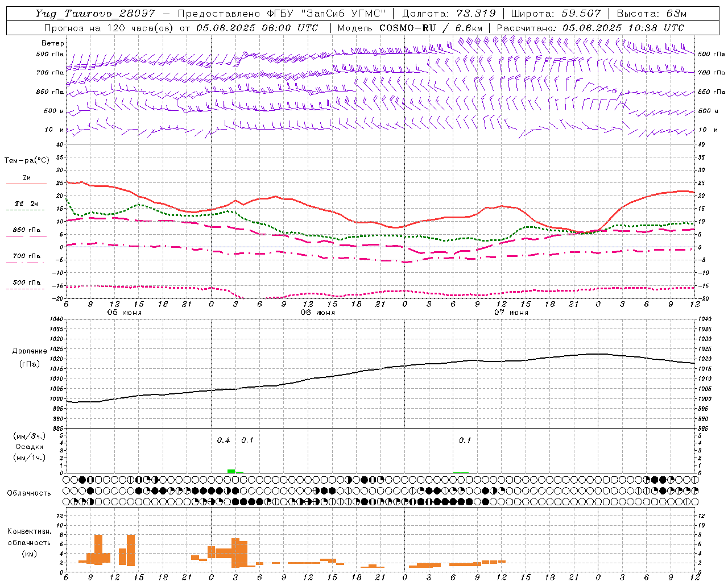Click the 06 июня date label

(317, 312)
